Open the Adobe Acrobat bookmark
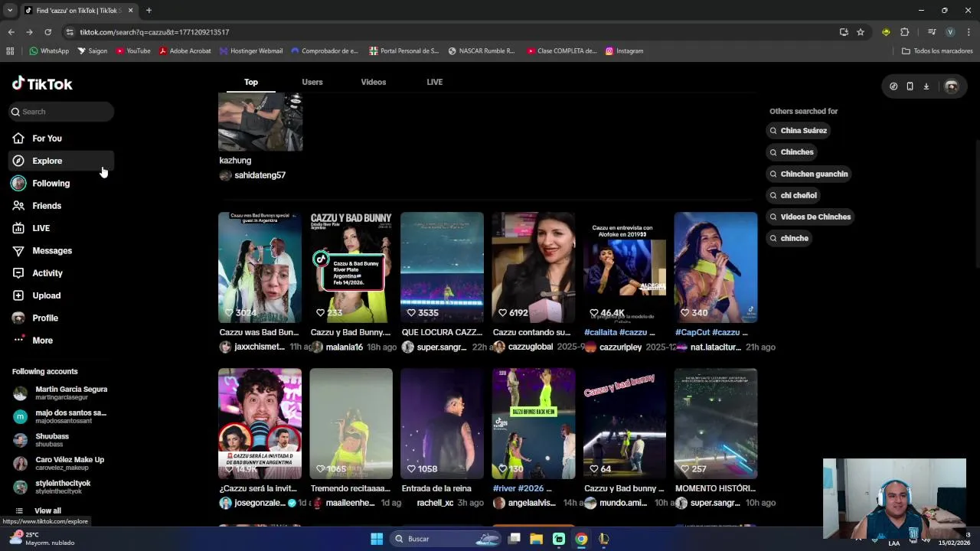 185,51
